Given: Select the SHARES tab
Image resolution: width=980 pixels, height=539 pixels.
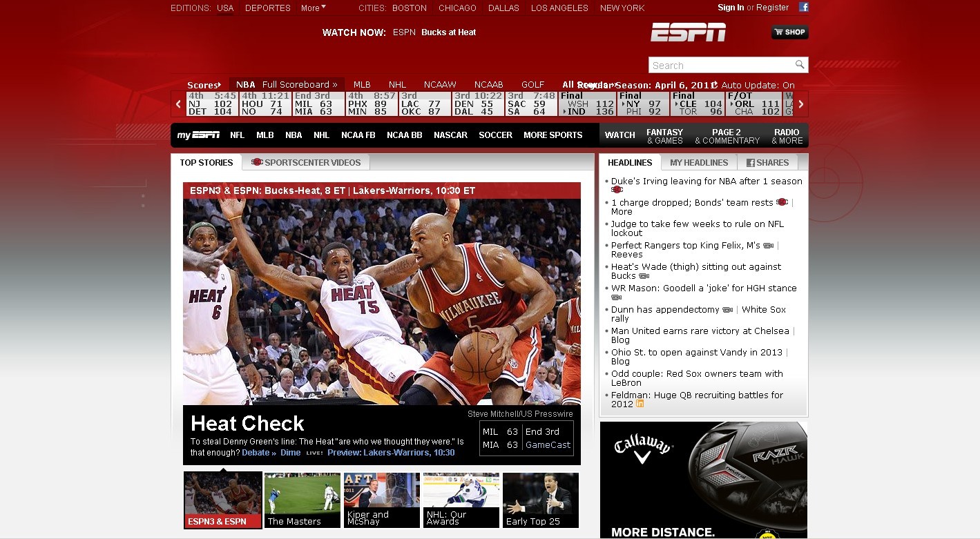Looking at the screenshot, I should 767,163.
